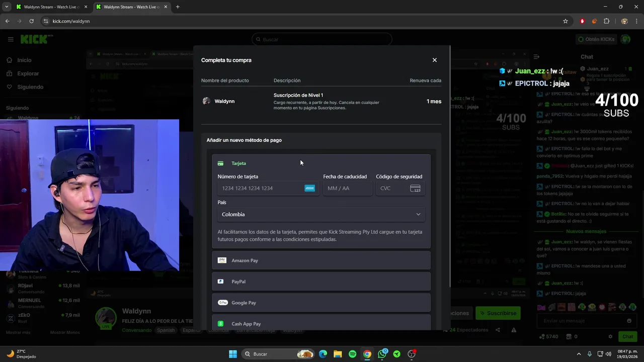Open Microsoft Edge from the taskbar
Screen dimensions: 644x362
point(323,354)
